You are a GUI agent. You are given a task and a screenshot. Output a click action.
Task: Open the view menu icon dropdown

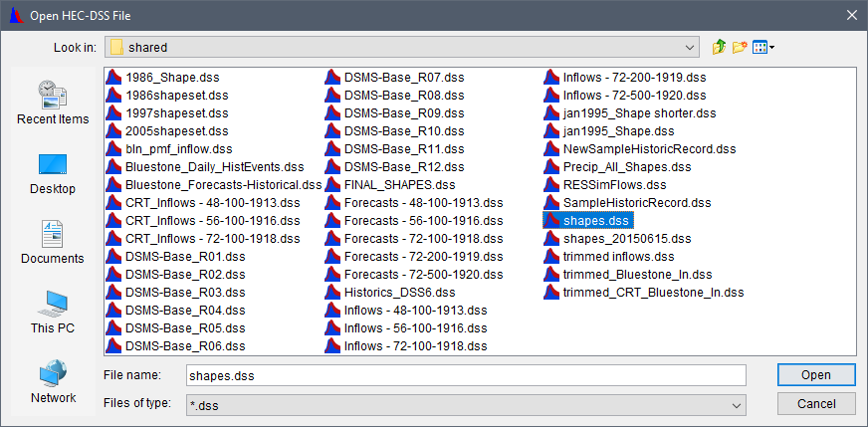763,47
